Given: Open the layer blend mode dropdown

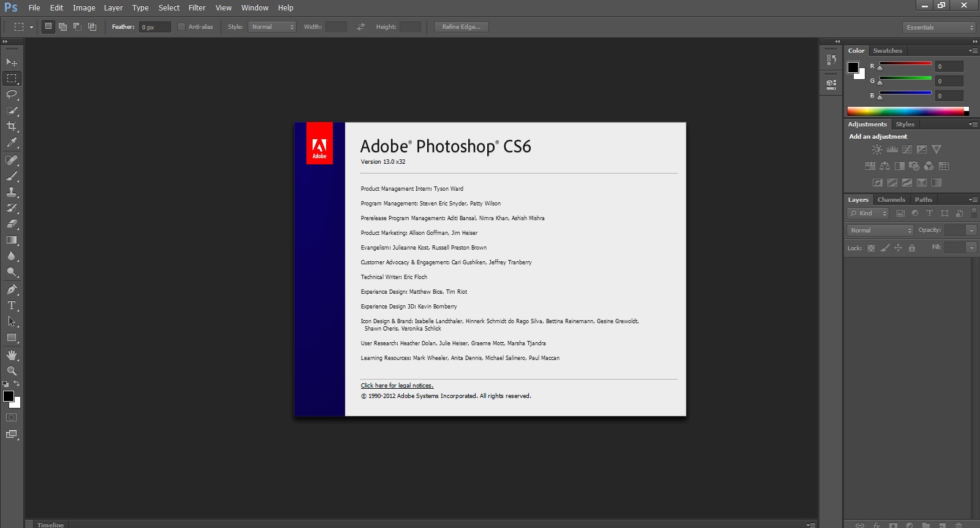Looking at the screenshot, I should click(881, 231).
